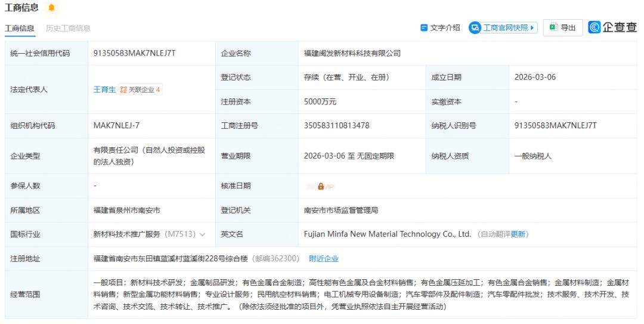The width and height of the screenshot is (644, 324).
Task: Click region 福建省泉州市南安市
Action: [127, 210]
